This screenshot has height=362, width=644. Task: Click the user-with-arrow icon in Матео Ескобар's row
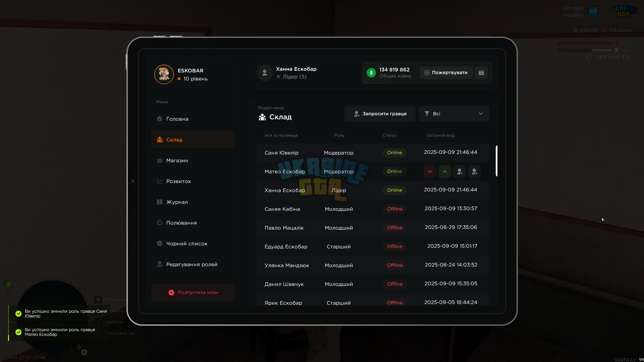point(474,172)
